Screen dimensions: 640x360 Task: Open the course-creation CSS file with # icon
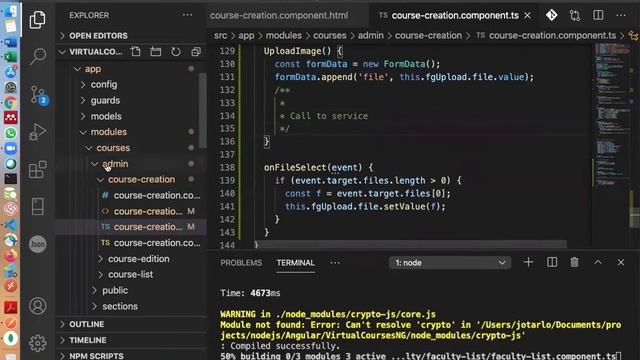click(157, 195)
